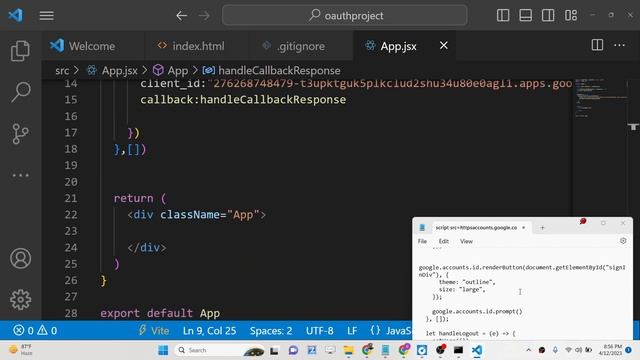The height and width of the screenshot is (360, 640).
Task: Open the Customize Layout icon
Action: click(571, 16)
